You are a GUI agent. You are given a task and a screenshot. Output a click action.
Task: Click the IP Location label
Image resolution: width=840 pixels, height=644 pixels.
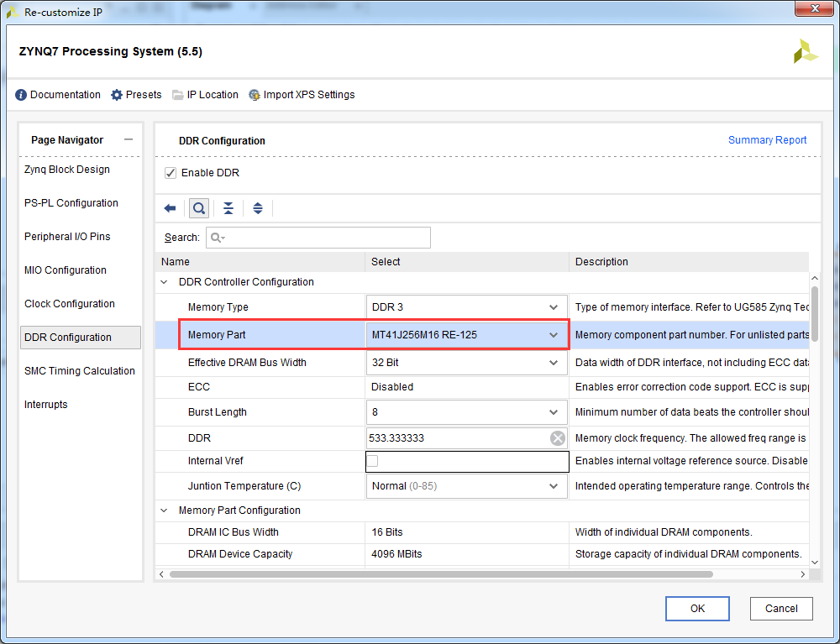point(213,95)
